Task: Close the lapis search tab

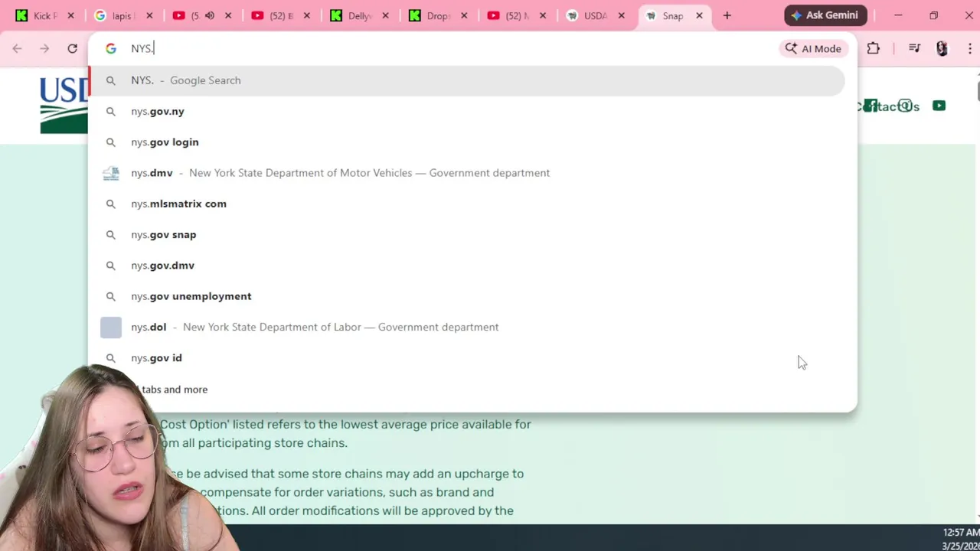Action: click(149, 15)
